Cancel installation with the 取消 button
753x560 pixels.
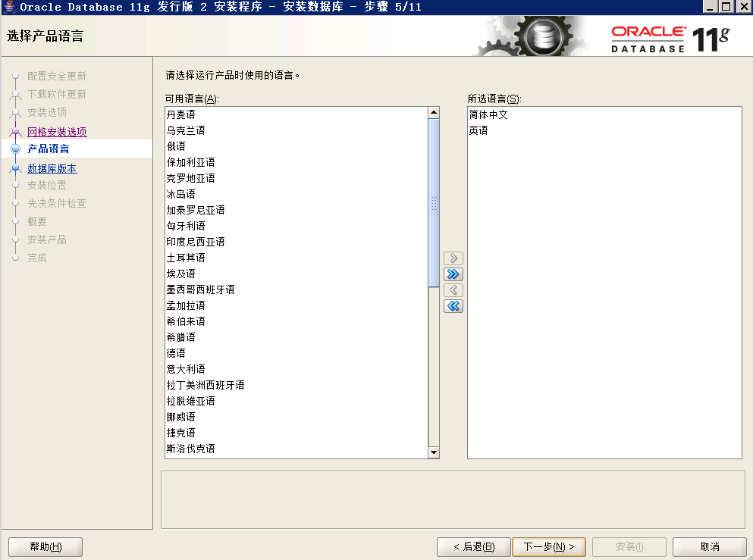point(709,546)
